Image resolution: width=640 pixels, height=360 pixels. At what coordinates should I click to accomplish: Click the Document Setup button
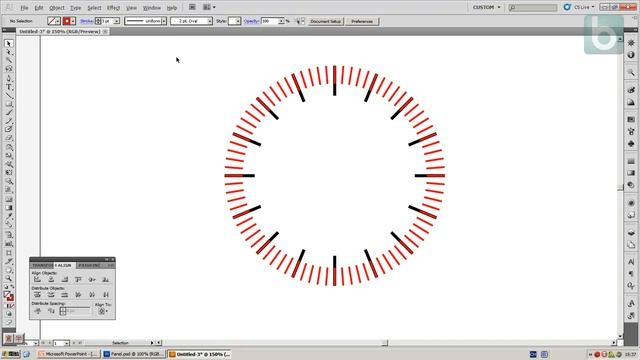(x=326, y=21)
